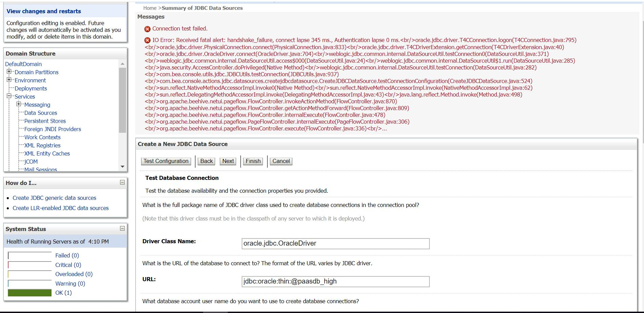644x313 pixels.
Task: Click the Next button
Action: (228, 161)
